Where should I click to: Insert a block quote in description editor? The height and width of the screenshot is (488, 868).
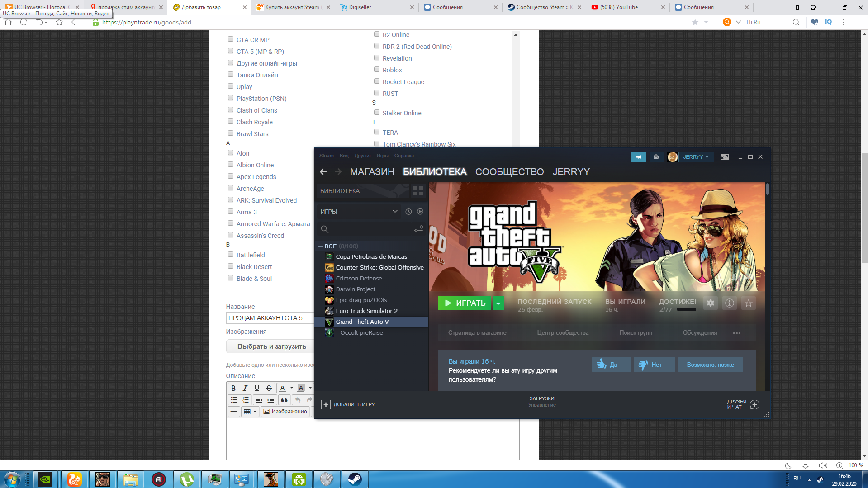(284, 400)
